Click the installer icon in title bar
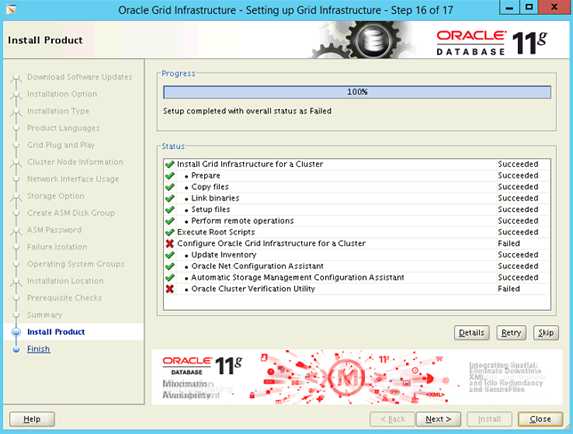The height and width of the screenshot is (434, 573). click(x=11, y=9)
